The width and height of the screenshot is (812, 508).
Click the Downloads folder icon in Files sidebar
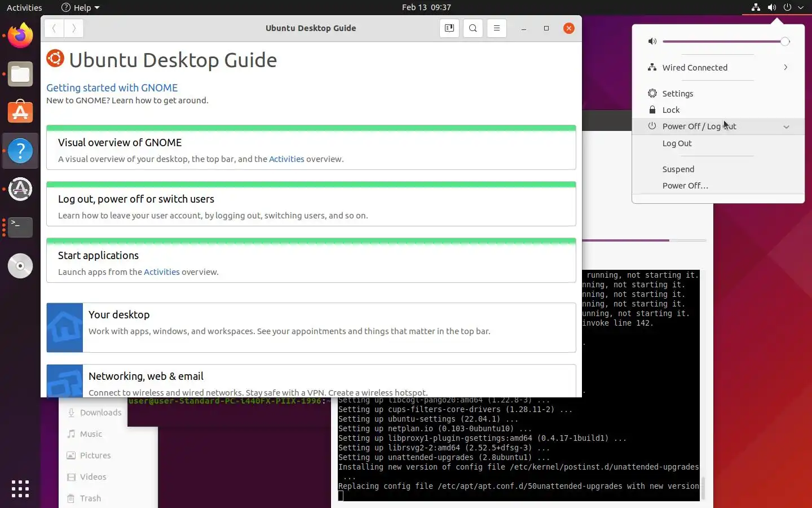pyautogui.click(x=71, y=413)
